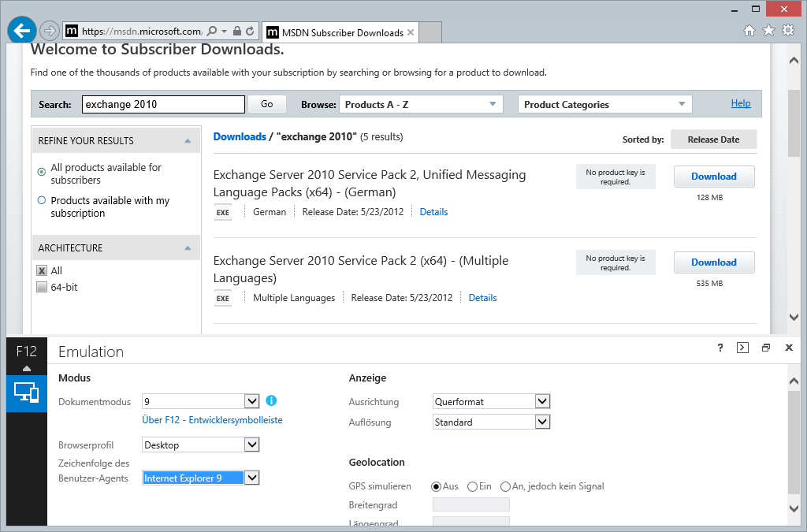Select the MSDN Subscriber Downloads tab

coord(340,32)
